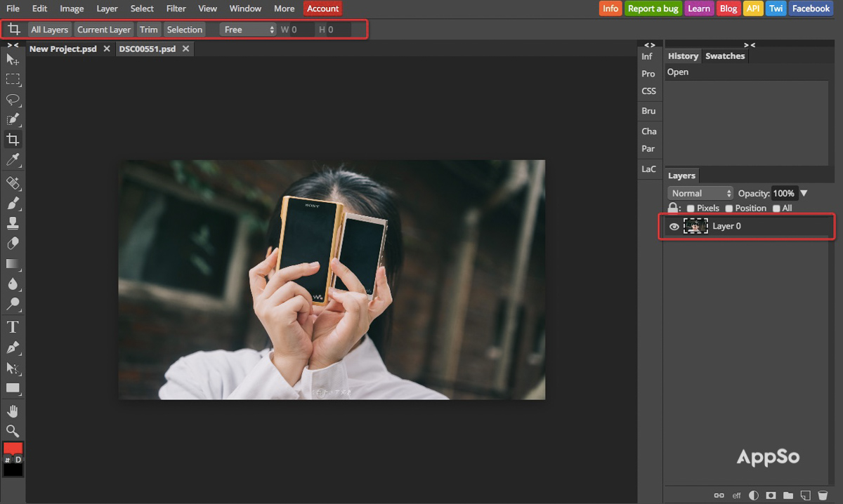The image size is (843, 504).
Task: Choose the Type text tool
Action: pos(13,327)
